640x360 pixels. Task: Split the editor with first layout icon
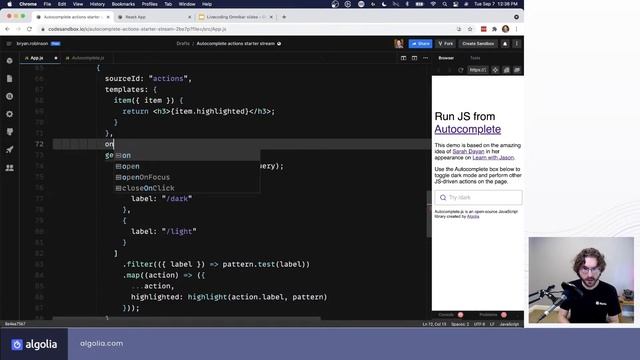[x=403, y=58]
